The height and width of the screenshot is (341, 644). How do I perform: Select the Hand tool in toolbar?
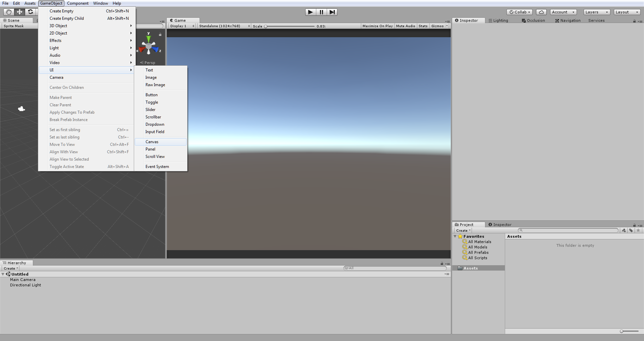tap(9, 12)
